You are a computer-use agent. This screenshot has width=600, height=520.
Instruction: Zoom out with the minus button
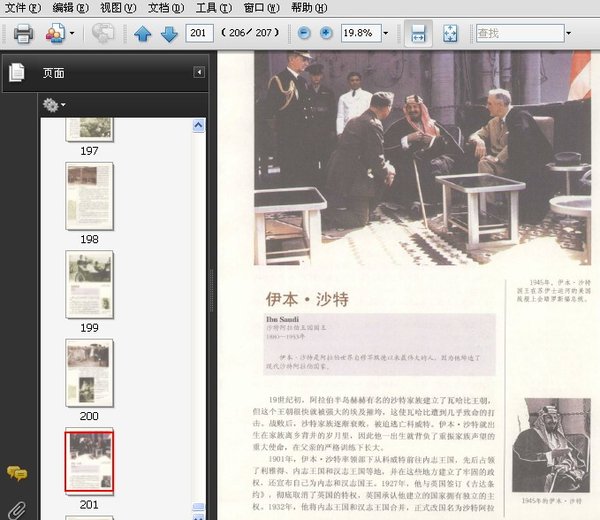click(304, 33)
